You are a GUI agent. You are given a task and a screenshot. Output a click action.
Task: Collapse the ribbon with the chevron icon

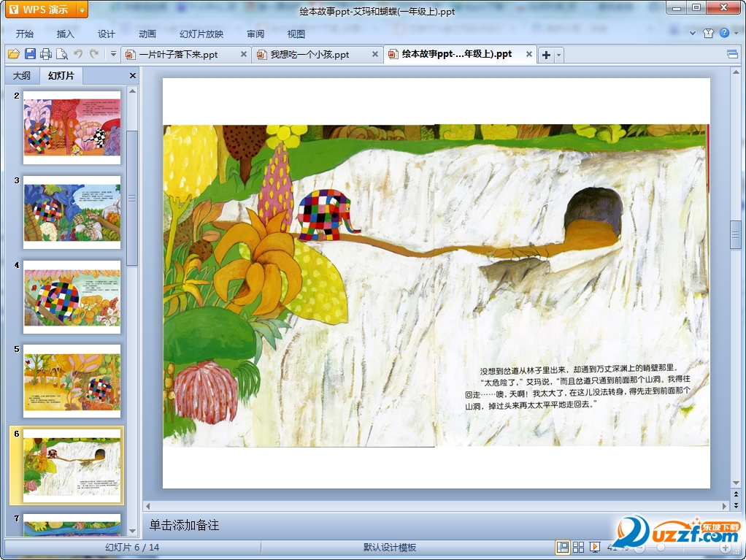pos(693,34)
